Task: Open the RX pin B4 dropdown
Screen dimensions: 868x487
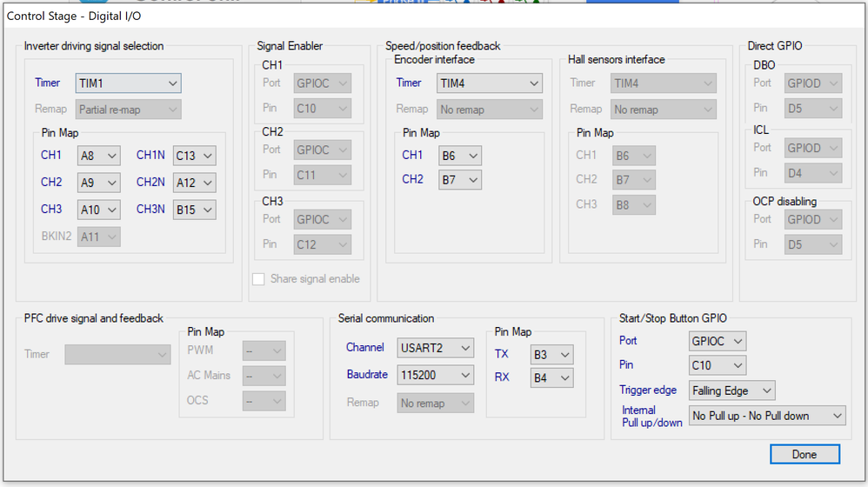Action: click(551, 378)
